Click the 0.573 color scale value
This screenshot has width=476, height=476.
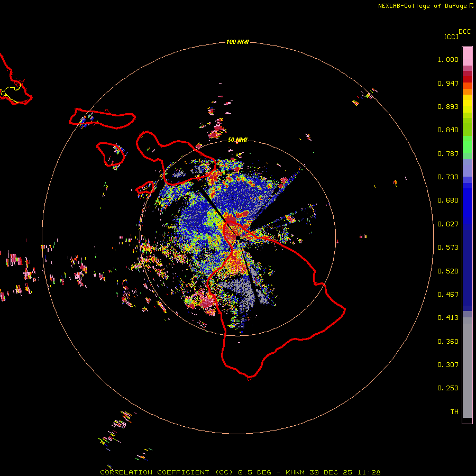[448, 248]
